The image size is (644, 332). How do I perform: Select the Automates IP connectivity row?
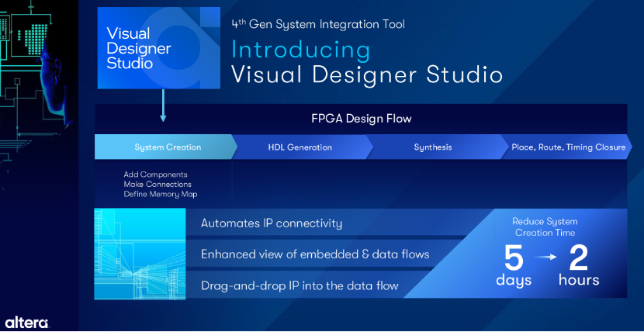click(271, 223)
